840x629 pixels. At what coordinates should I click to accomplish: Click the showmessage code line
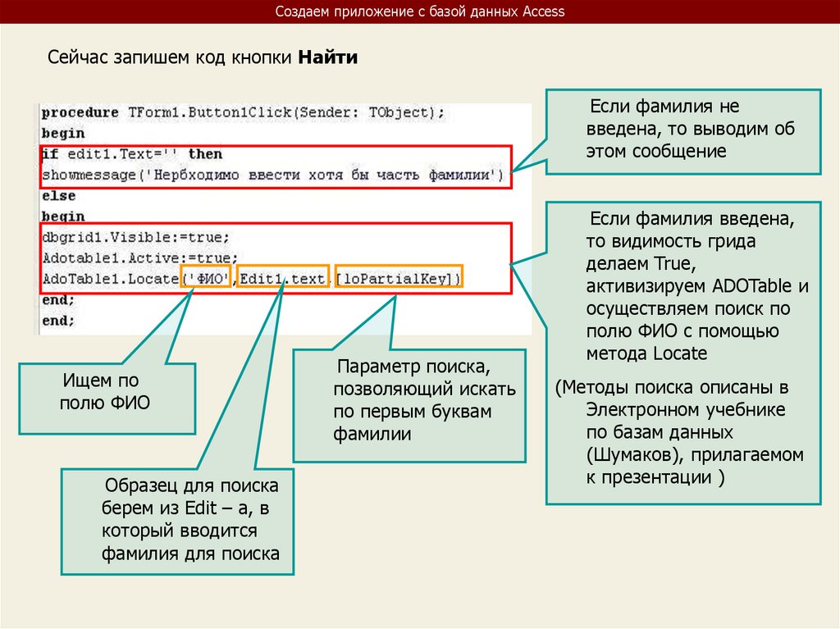pos(273,175)
